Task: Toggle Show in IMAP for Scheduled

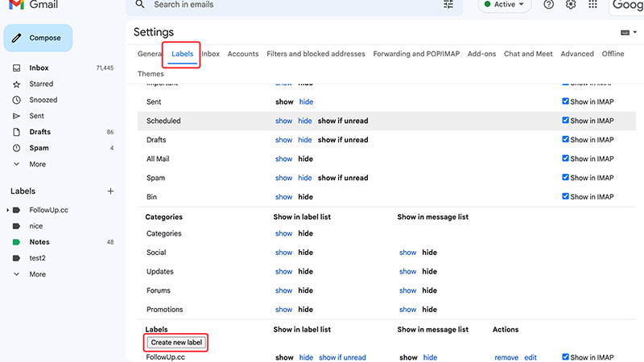Action: [566, 120]
